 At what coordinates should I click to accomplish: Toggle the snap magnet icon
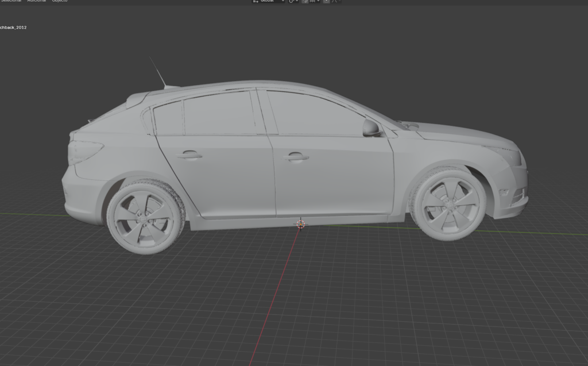[x=305, y=1]
